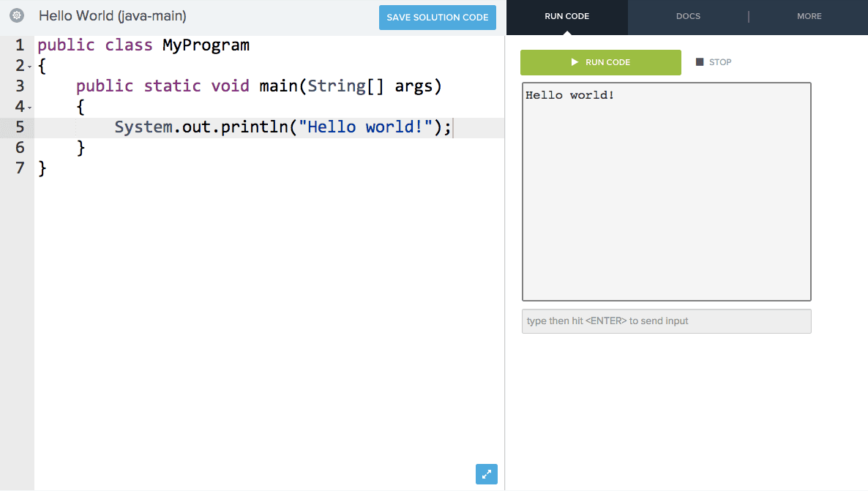
Task: Open the editor settings gear icon
Action: click(x=17, y=15)
